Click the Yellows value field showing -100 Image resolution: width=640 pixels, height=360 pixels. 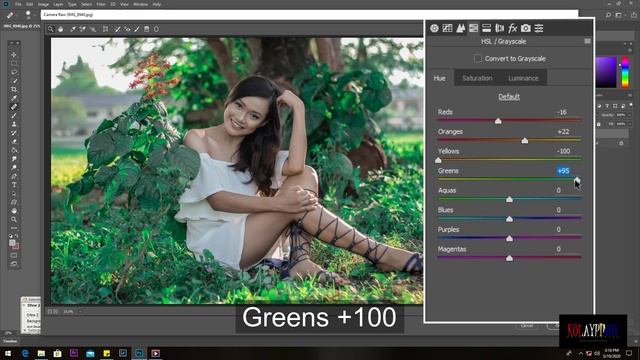563,151
